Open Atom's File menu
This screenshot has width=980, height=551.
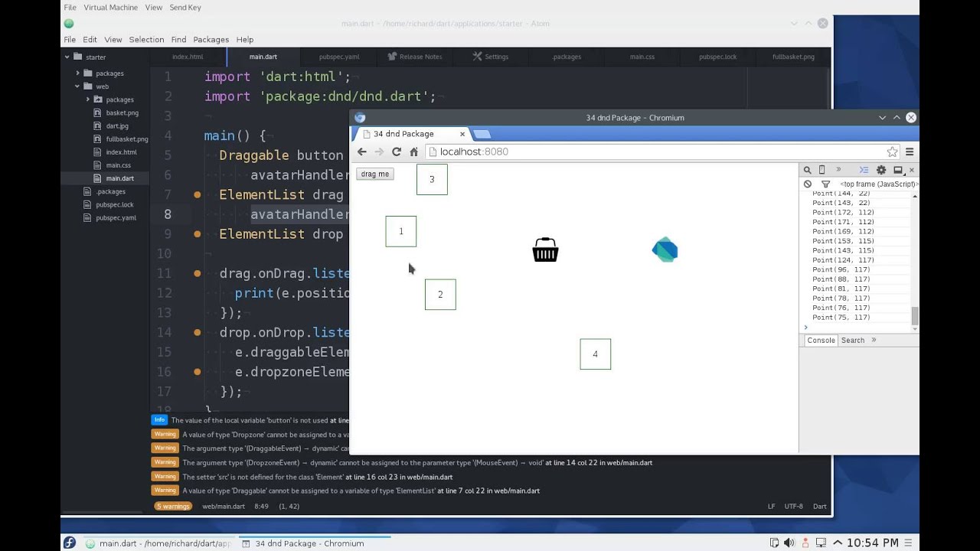pos(70,39)
